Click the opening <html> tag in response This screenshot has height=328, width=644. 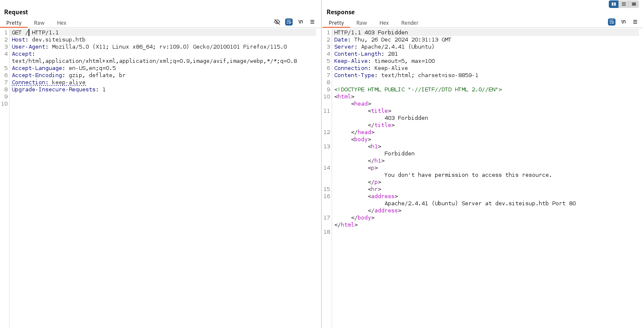(x=344, y=96)
